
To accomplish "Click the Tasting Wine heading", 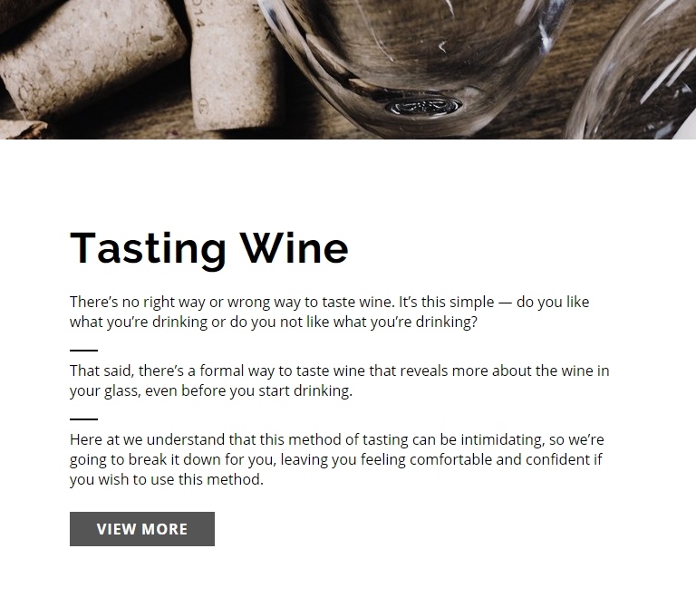I will coord(209,248).
